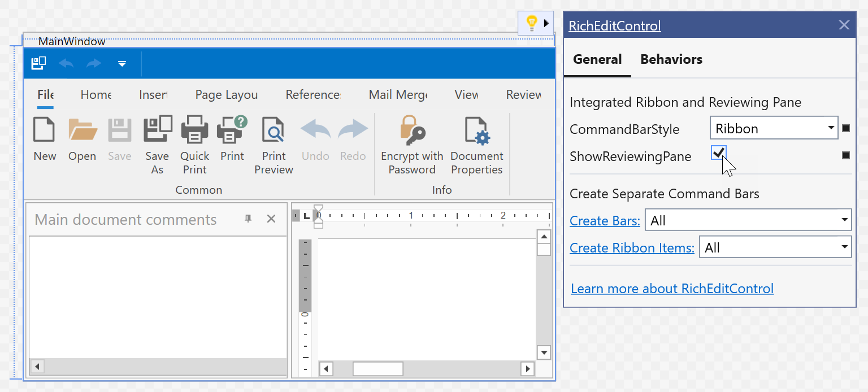The width and height of the screenshot is (868, 392).
Task: Click the Encrypt with Password icon
Action: 412,129
